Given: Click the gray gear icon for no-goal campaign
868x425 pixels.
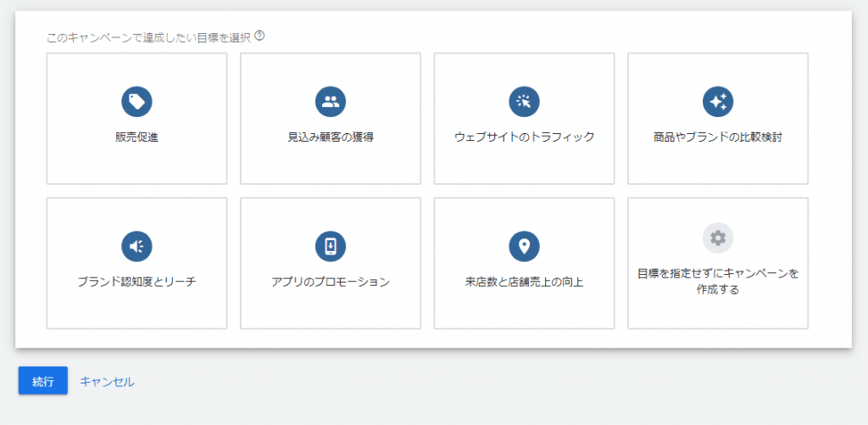Looking at the screenshot, I should [718, 238].
